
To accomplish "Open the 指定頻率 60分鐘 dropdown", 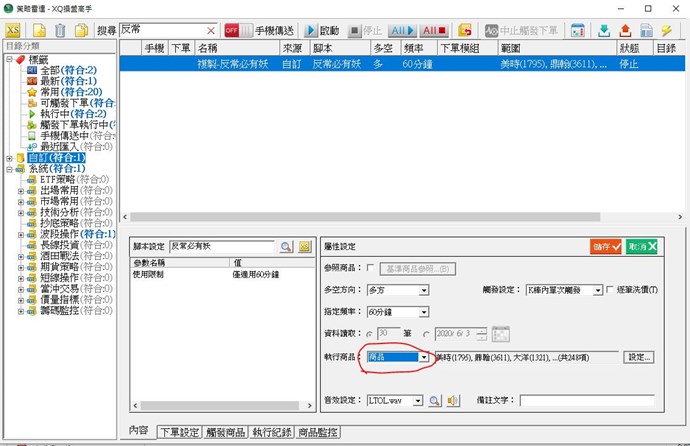I will (424, 312).
